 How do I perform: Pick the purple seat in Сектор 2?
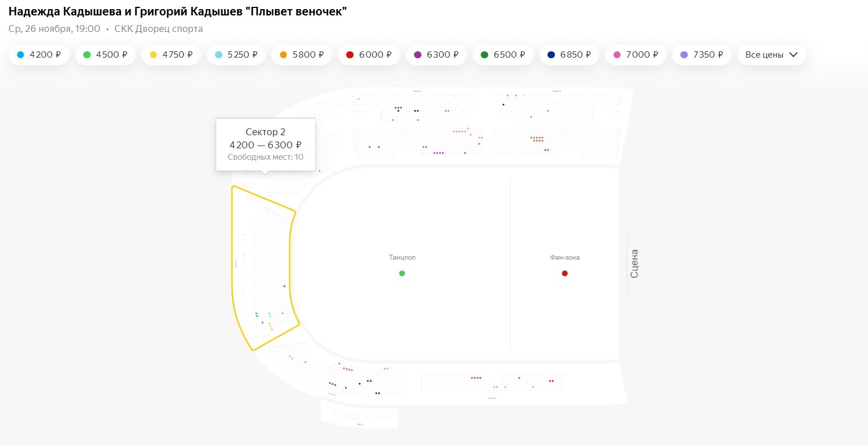[x=285, y=286]
